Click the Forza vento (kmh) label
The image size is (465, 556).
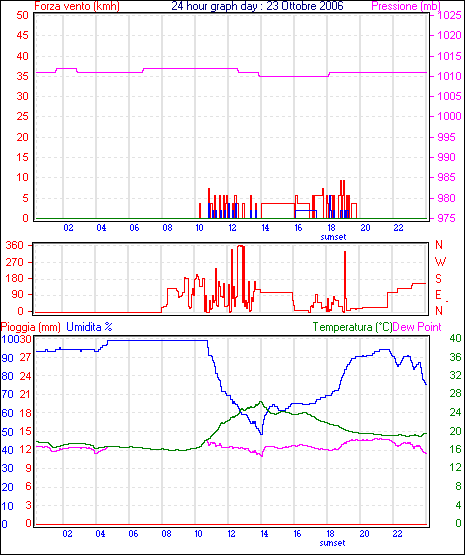pyautogui.click(x=77, y=6)
